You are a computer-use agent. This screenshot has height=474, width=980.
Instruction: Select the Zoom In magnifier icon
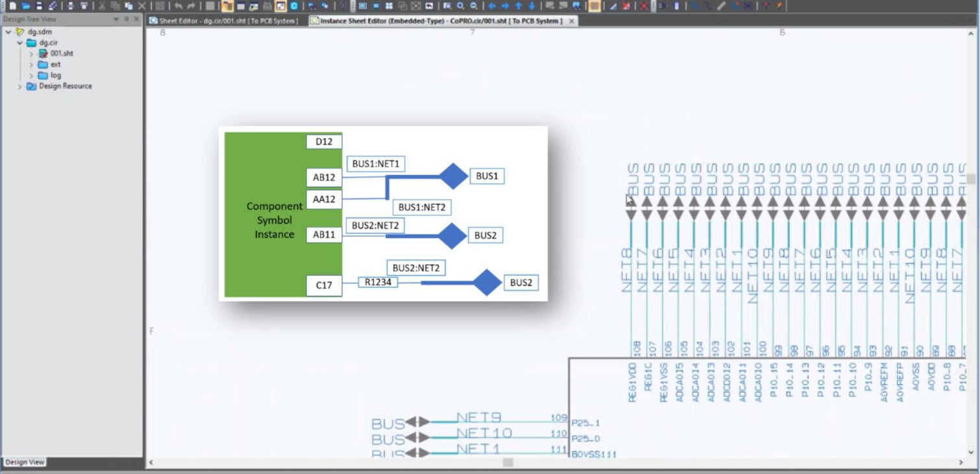pos(459,6)
